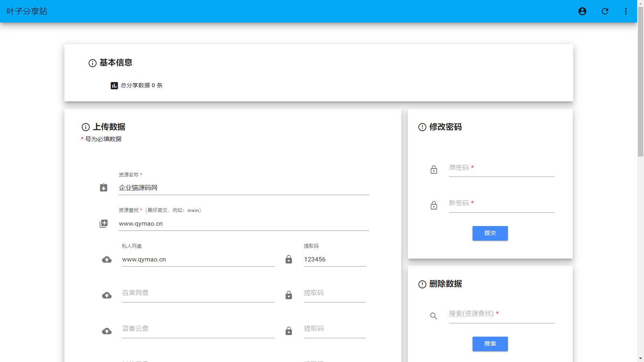Click the 叶子分享站 site title
This screenshot has width=644, height=362.
tap(27, 11)
